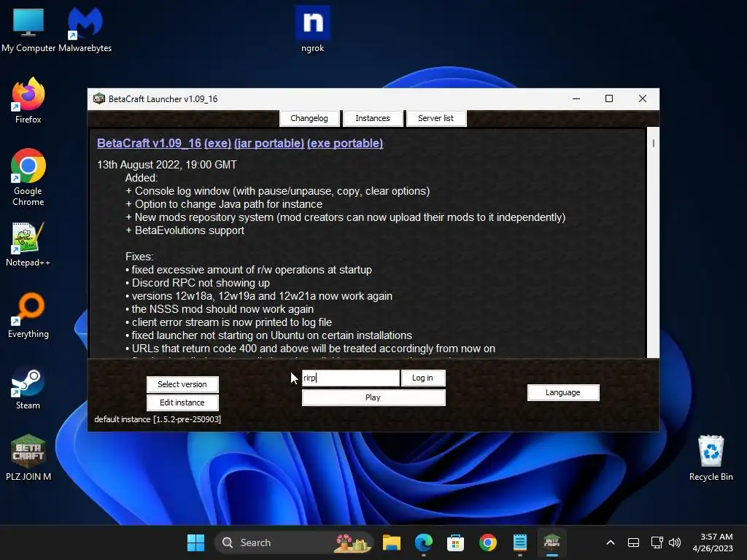
Task: Open Chrome from the taskbar
Action: (488, 542)
